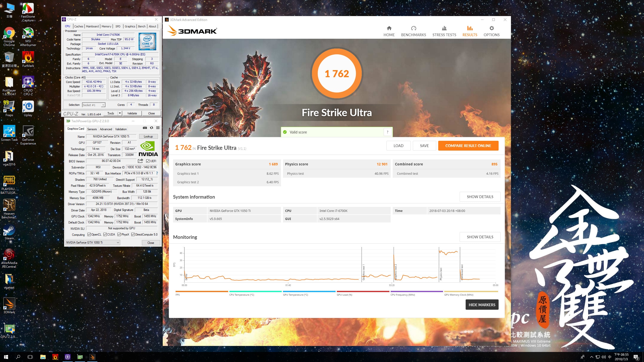Toggle the DirectCompute 5.0 checkbox in GPU-Z
This screenshot has width=644, height=362.
(133, 235)
